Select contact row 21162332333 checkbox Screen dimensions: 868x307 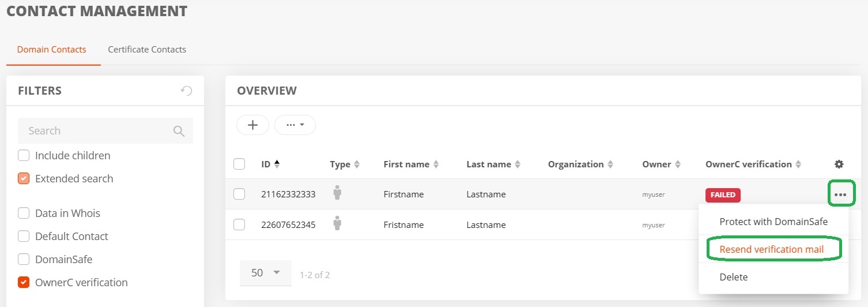(239, 194)
